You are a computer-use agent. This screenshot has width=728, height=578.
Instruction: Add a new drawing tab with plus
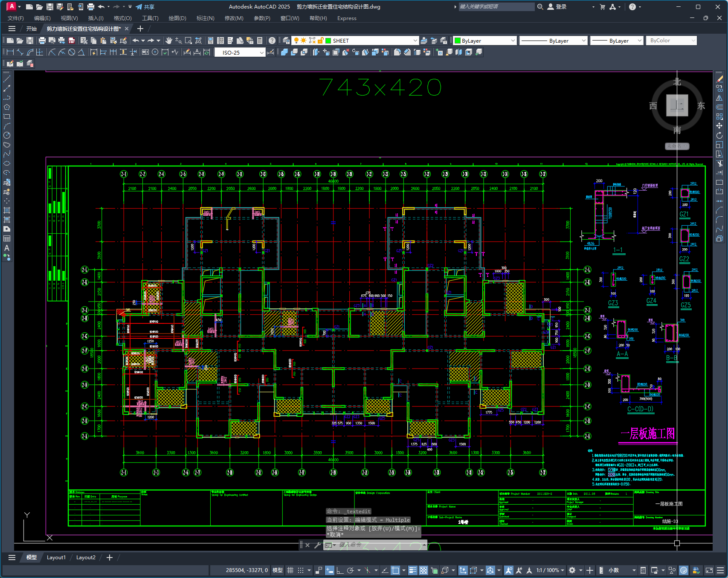pos(140,29)
